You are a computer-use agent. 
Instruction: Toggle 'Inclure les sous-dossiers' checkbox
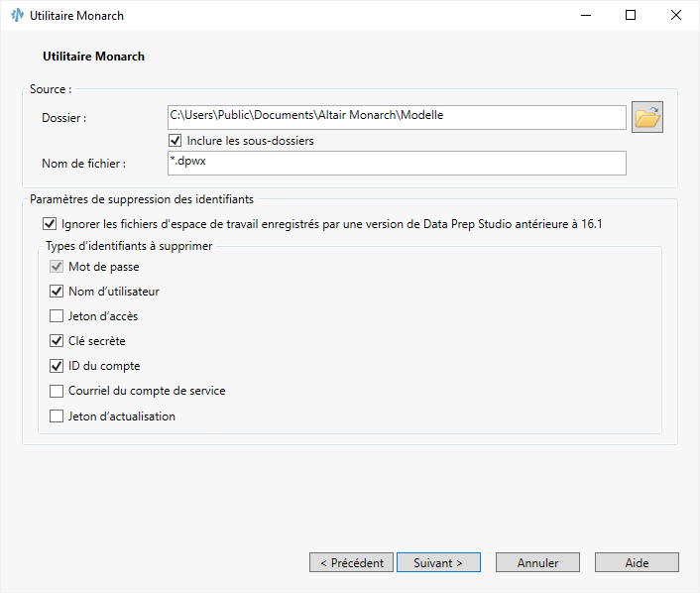(175, 141)
